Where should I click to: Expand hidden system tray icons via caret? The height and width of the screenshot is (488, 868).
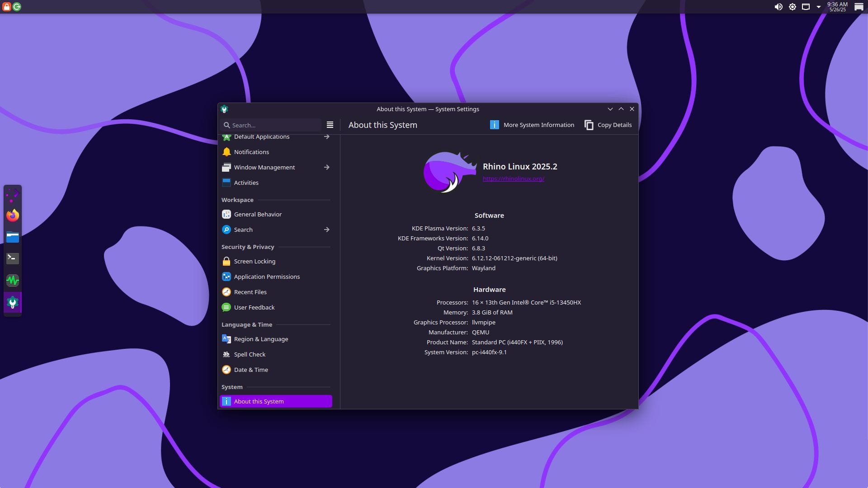(818, 7)
